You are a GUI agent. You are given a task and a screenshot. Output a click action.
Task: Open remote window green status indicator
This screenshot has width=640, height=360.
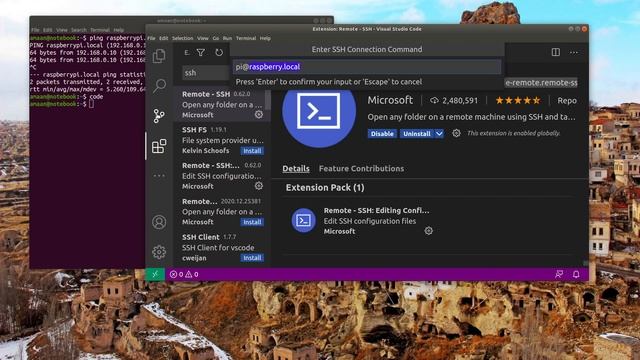155,274
